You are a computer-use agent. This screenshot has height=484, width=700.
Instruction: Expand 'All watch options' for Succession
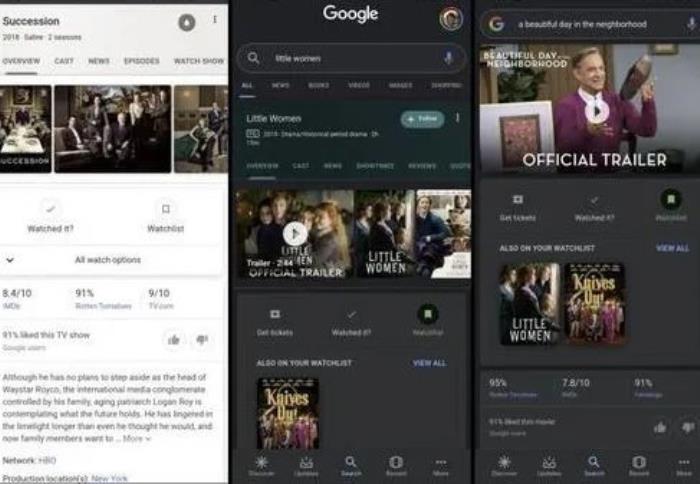107,260
